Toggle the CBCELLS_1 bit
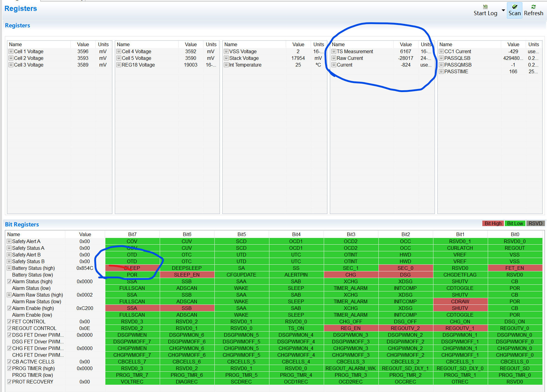547x392 pixels. click(x=460, y=362)
